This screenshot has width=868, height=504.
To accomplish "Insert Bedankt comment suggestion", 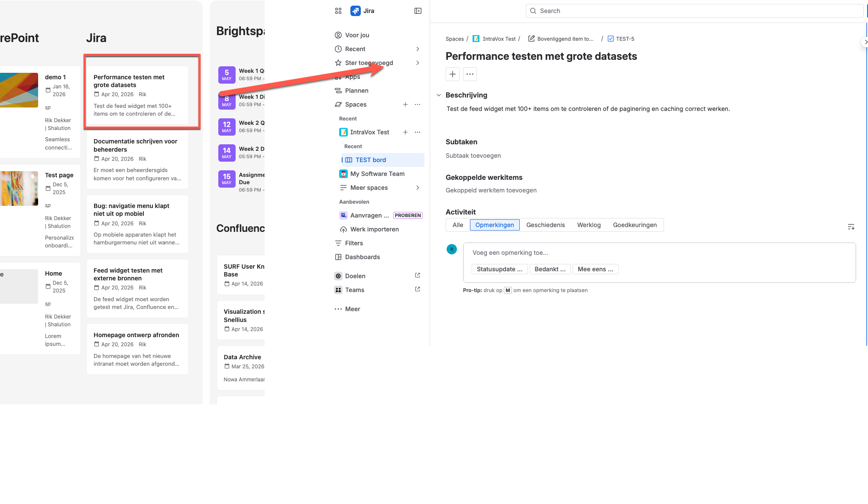I will click(550, 269).
